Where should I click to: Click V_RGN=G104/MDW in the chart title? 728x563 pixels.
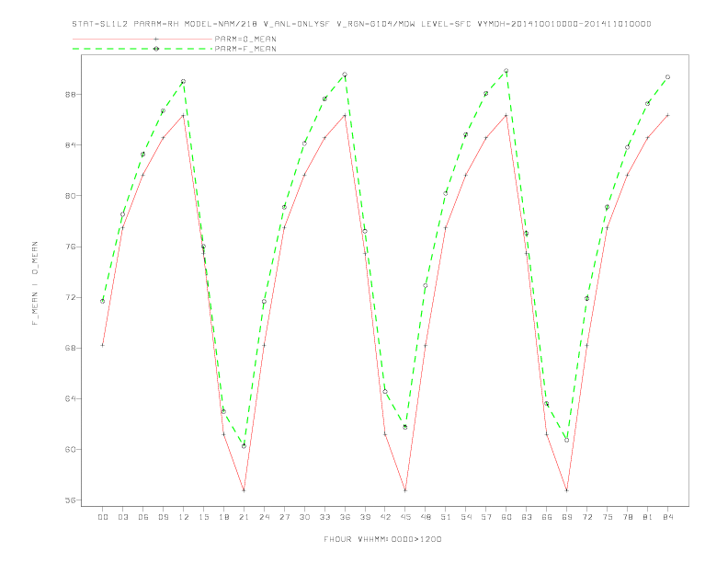tap(376, 24)
